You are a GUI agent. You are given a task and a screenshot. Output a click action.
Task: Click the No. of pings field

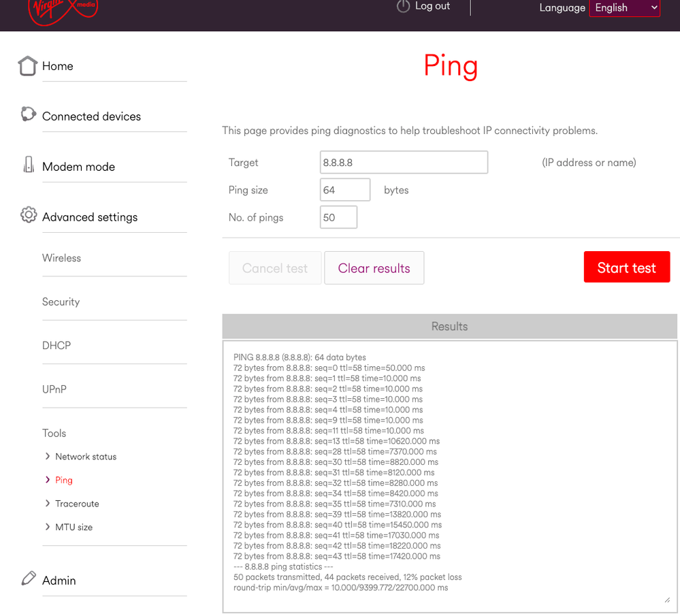pyautogui.click(x=338, y=217)
